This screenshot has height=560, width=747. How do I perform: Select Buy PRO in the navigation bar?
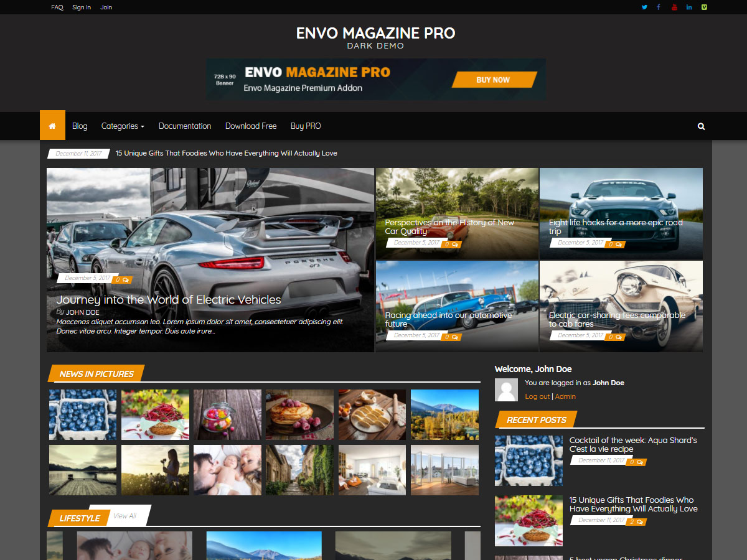click(306, 126)
